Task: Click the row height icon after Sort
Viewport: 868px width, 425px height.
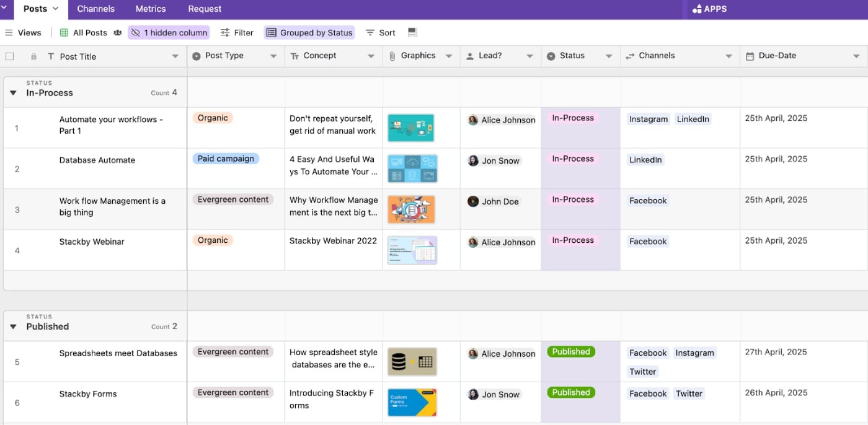Action: [x=413, y=32]
